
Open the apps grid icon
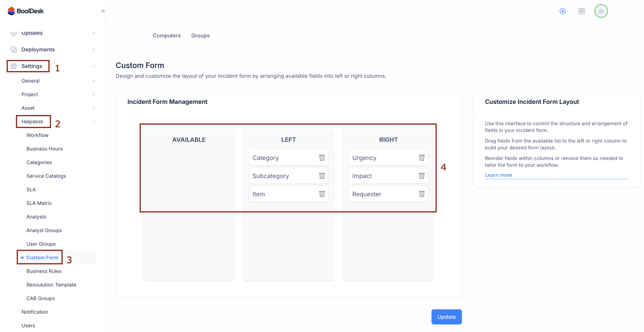point(581,11)
